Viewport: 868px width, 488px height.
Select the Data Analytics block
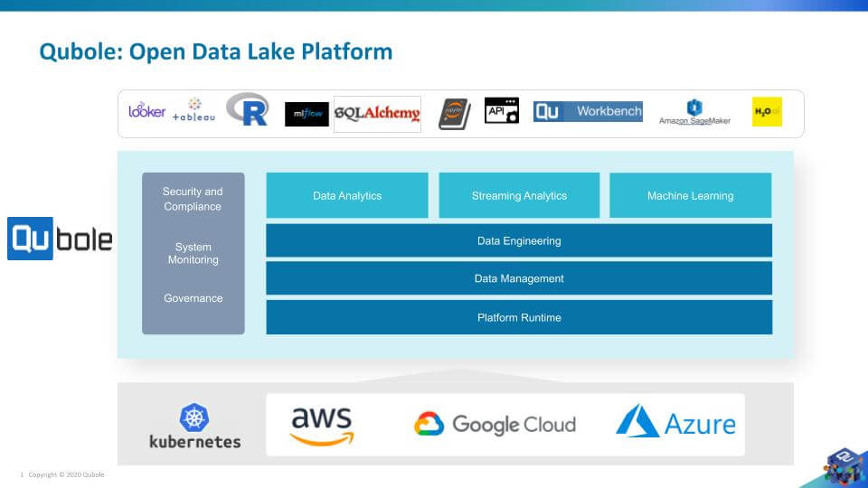click(347, 195)
